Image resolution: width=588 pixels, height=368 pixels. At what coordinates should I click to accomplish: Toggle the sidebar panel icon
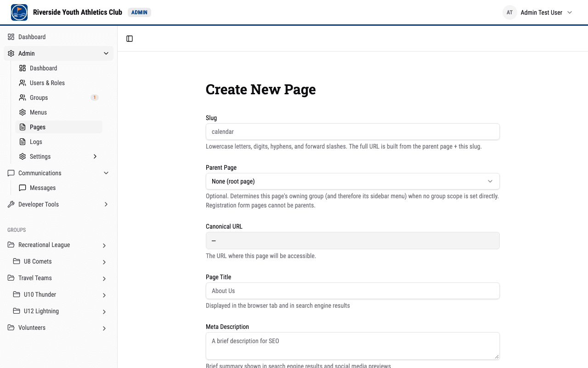point(130,39)
